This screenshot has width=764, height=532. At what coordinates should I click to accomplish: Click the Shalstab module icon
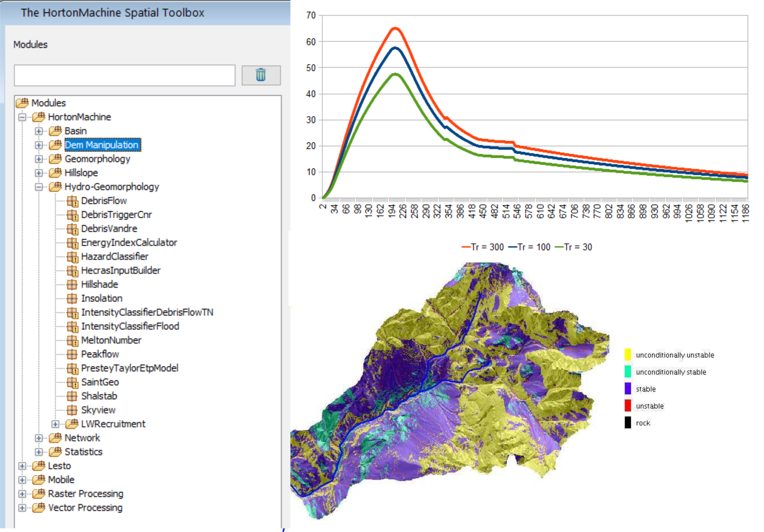coord(72,396)
